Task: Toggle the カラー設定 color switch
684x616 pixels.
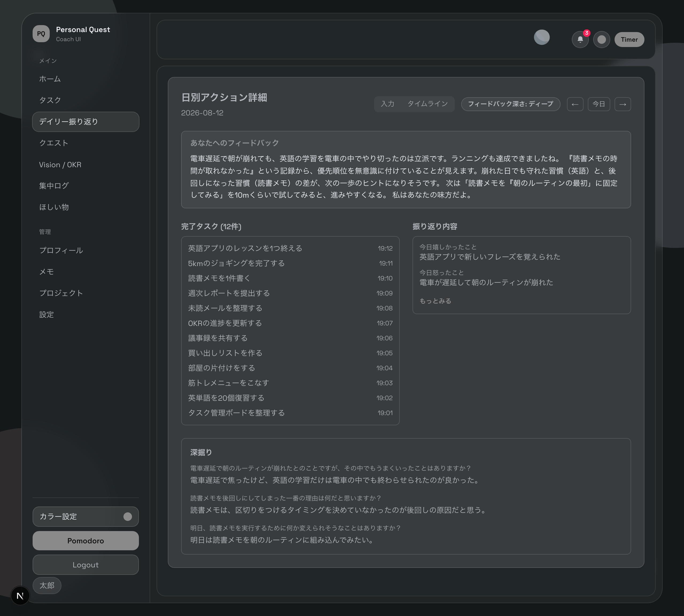Action: tap(128, 516)
